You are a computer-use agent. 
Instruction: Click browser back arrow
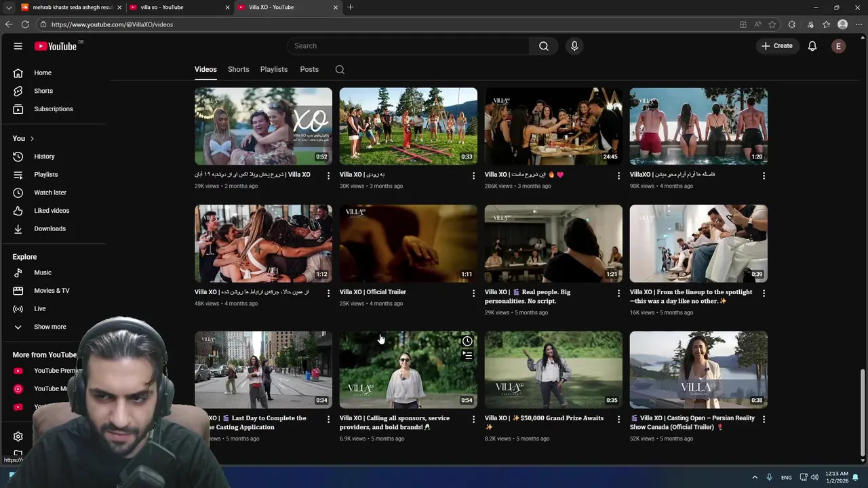[9, 24]
